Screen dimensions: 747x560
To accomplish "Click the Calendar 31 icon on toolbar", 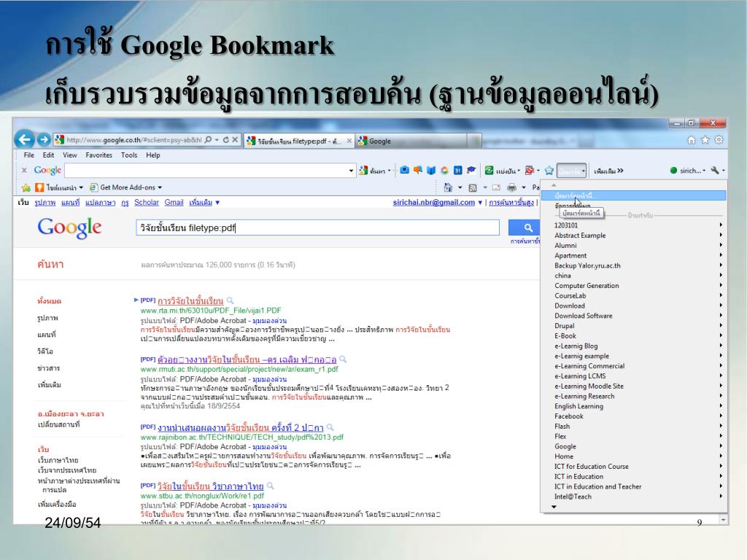I will coord(458,170).
